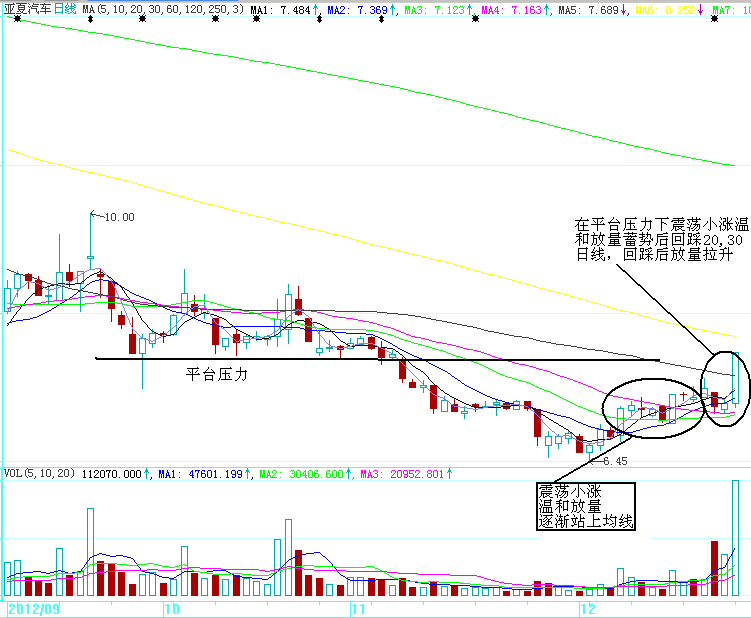Click the 10.00 high price arrow label
The width and height of the screenshot is (751, 618).
[117, 216]
